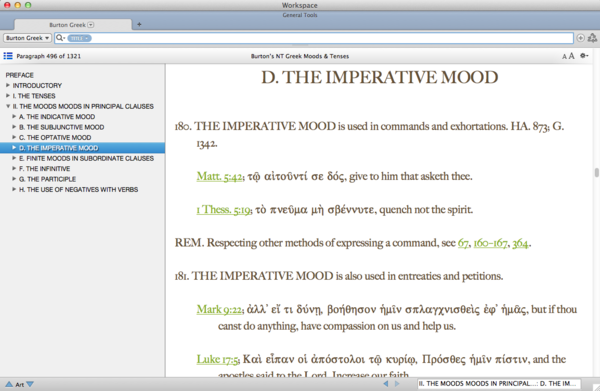Expand D. THE IMPERATIVE MOOD
Image resolution: width=600 pixels, height=391 pixels.
coord(14,148)
